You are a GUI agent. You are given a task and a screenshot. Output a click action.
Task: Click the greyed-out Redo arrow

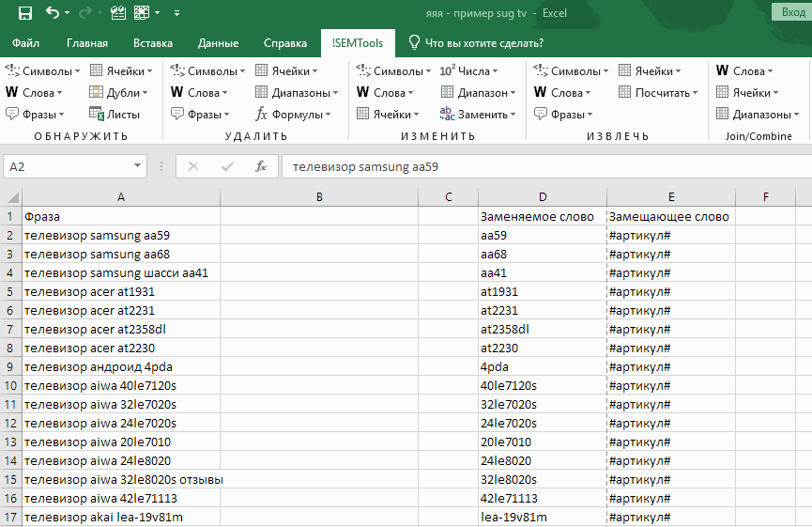(x=84, y=12)
